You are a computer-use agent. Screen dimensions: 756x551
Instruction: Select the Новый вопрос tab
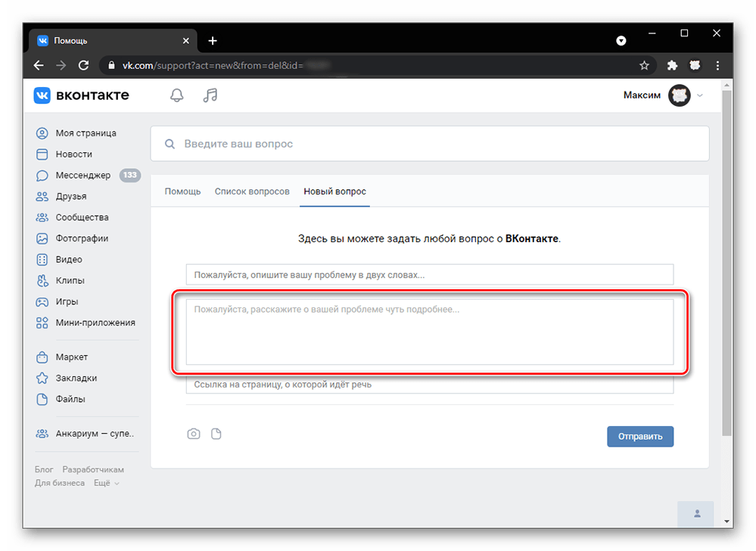coord(334,191)
